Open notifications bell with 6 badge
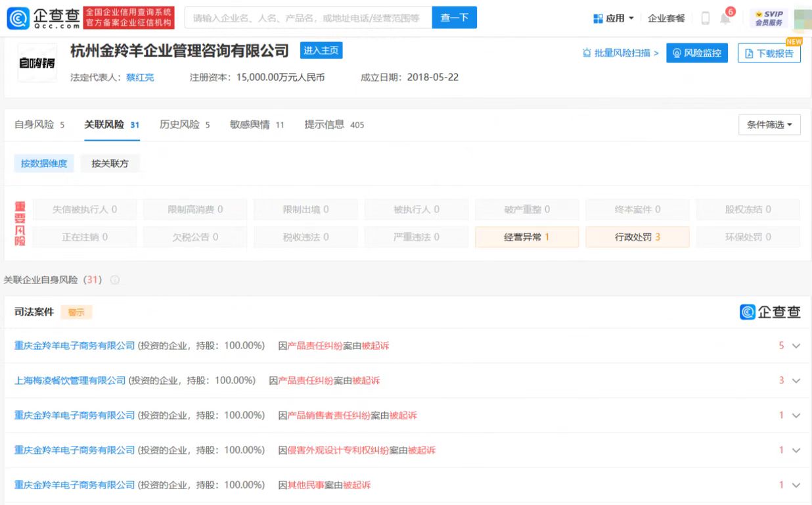Viewport: 812px width, 505px height. tap(726, 17)
